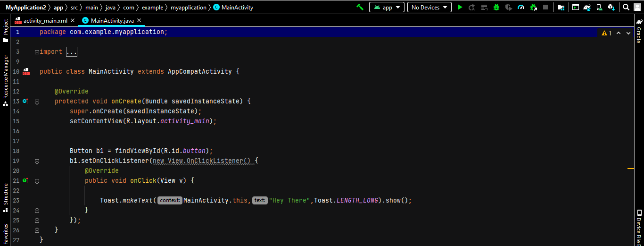Click fold end marker on line 25
Image resolution: width=644 pixels, height=246 pixels.
pos(37,221)
